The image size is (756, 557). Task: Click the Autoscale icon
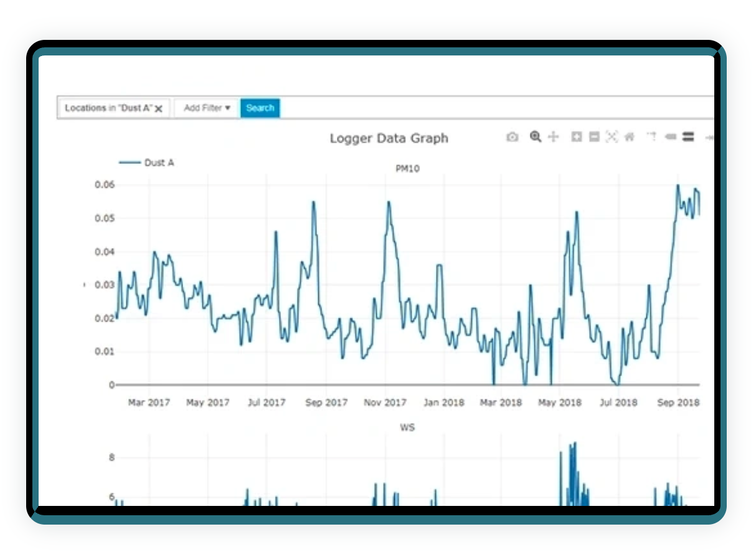click(612, 137)
